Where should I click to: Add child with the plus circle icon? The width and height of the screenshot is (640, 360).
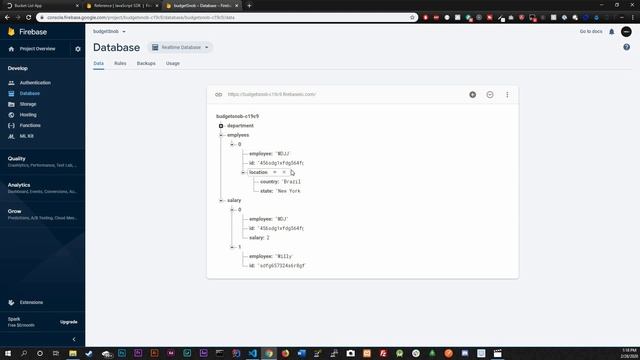pos(472,95)
